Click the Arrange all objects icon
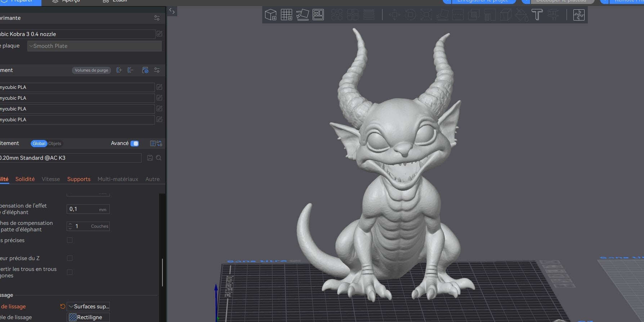 coord(318,15)
